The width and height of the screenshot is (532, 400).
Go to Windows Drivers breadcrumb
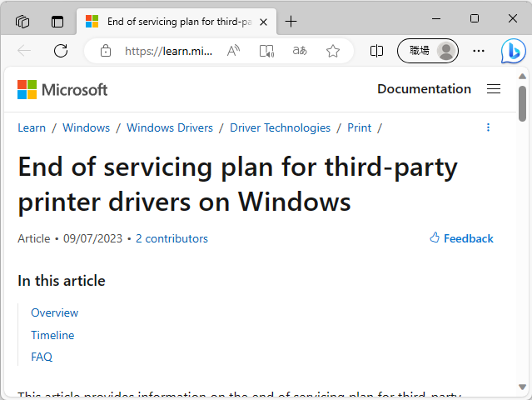(170, 128)
